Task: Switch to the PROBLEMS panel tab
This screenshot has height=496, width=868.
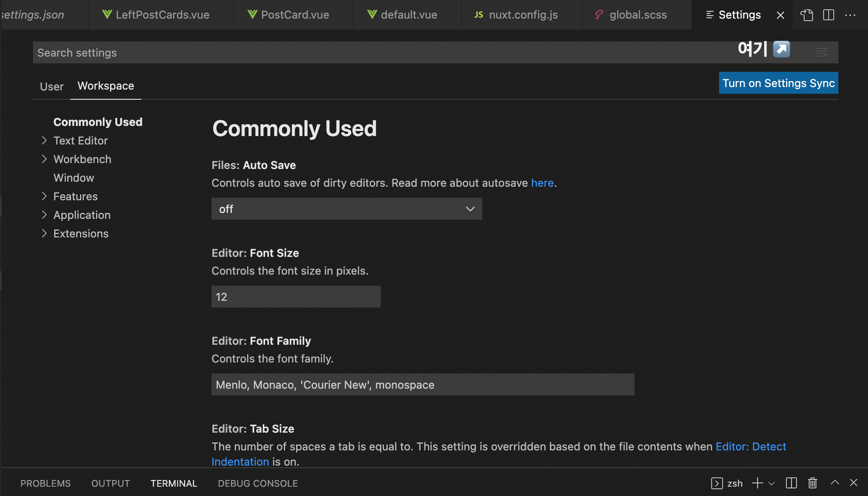Action: tap(46, 483)
